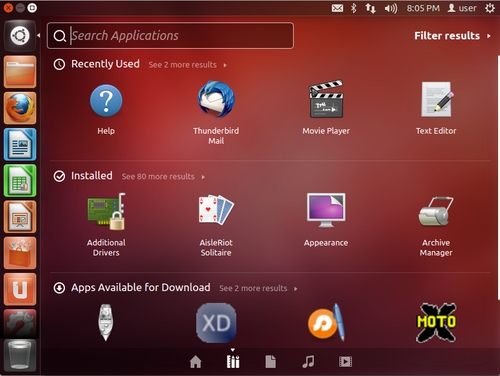Open the clock showing 8:05 PM
Screen dimensions: 500x376
click(423, 8)
